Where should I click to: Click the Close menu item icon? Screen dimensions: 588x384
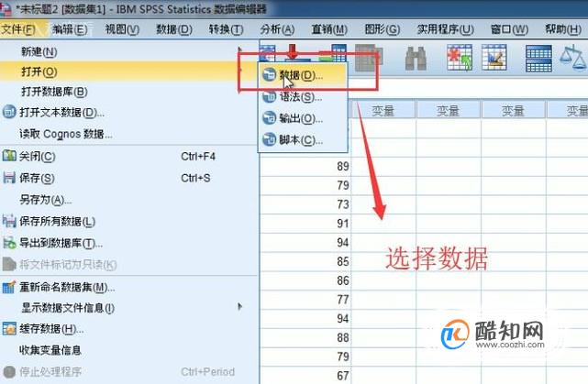[9, 156]
